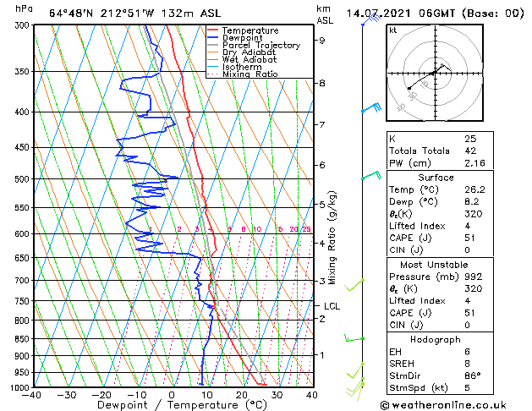Viewport: 532px width, 411px height.
Task: Click the wind barb at 700 hPa
Action: click(354, 285)
